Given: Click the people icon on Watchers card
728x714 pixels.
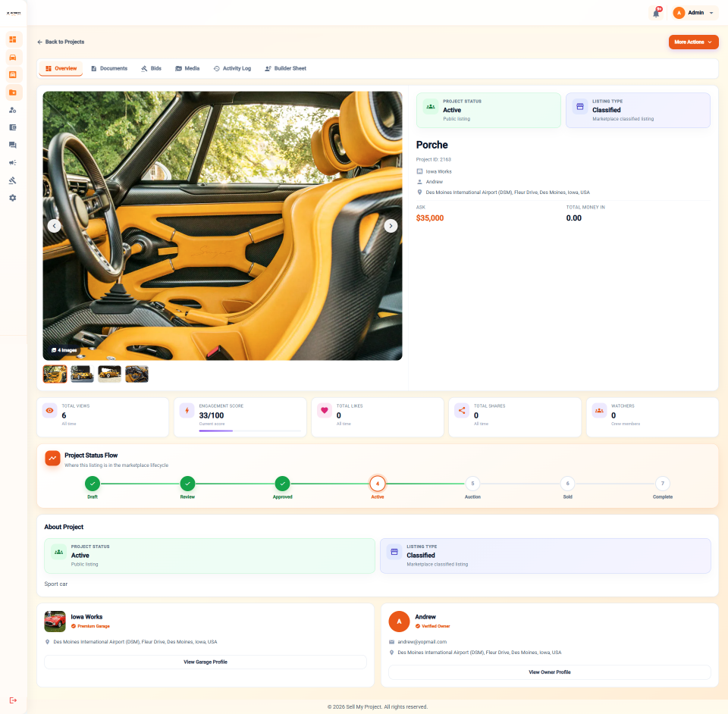Looking at the screenshot, I should coord(599,410).
